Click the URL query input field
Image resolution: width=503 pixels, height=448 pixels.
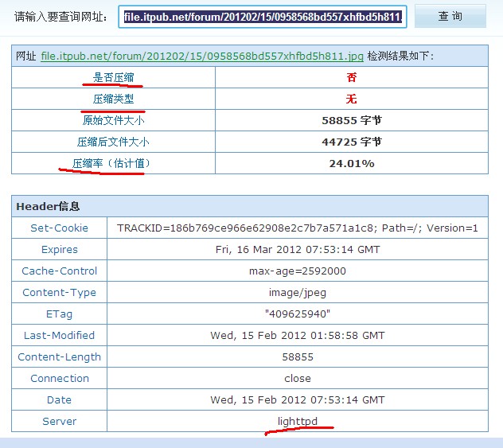pos(263,17)
